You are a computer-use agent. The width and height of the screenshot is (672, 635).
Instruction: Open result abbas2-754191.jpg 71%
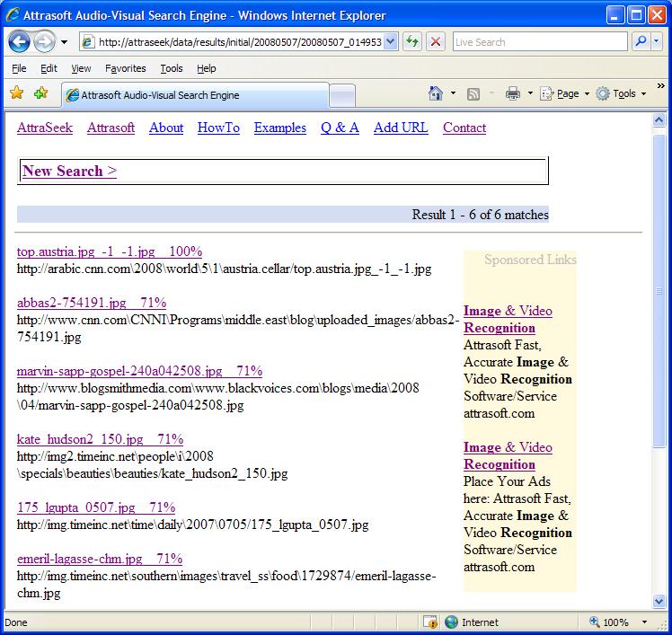[x=92, y=303]
